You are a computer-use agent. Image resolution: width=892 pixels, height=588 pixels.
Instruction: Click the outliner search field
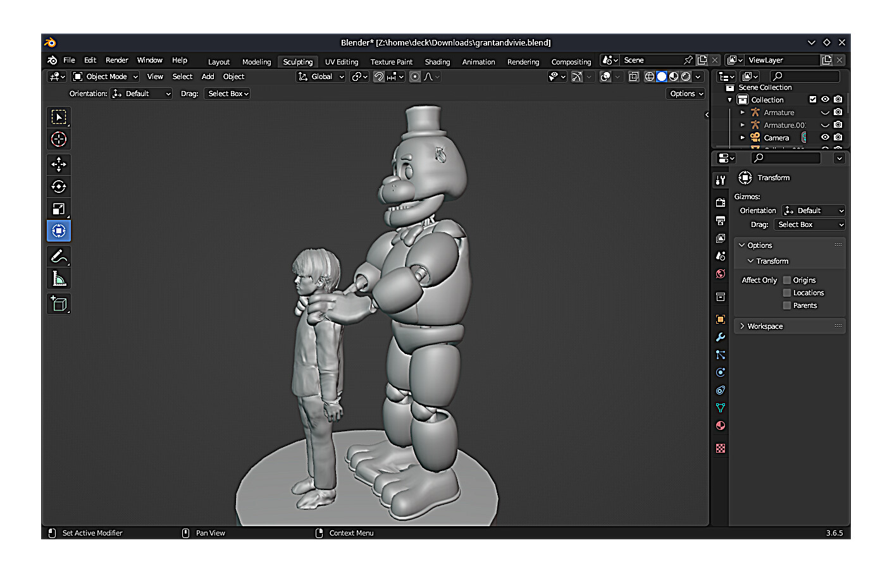point(805,77)
